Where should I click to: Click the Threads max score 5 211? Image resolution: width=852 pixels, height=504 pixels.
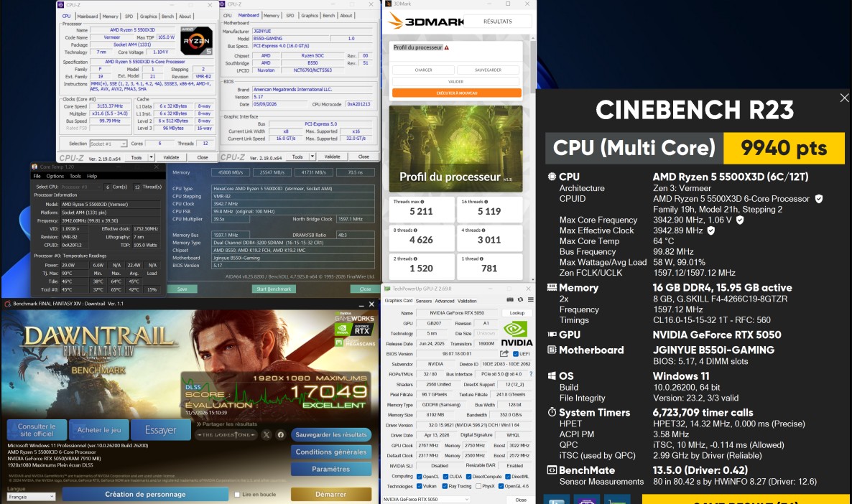tap(421, 211)
